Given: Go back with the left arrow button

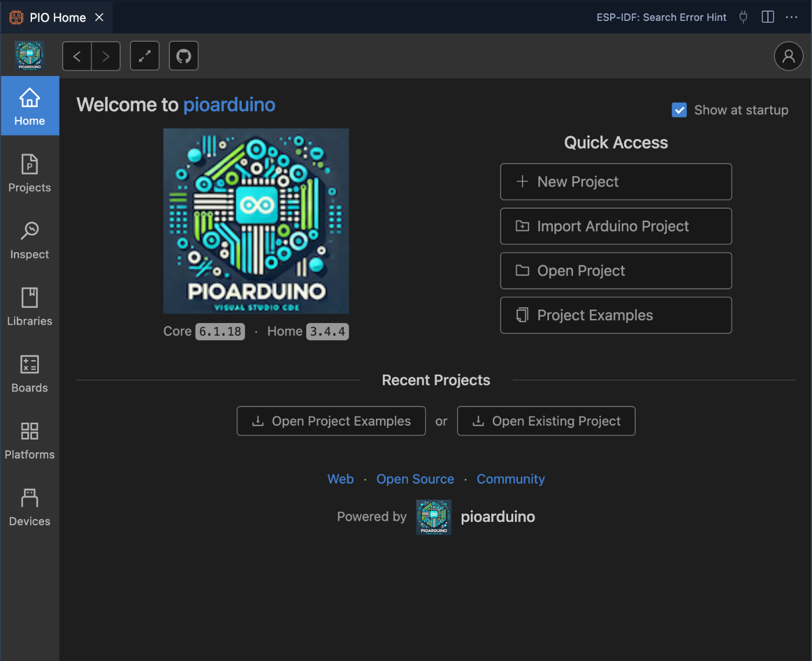Looking at the screenshot, I should point(77,56).
